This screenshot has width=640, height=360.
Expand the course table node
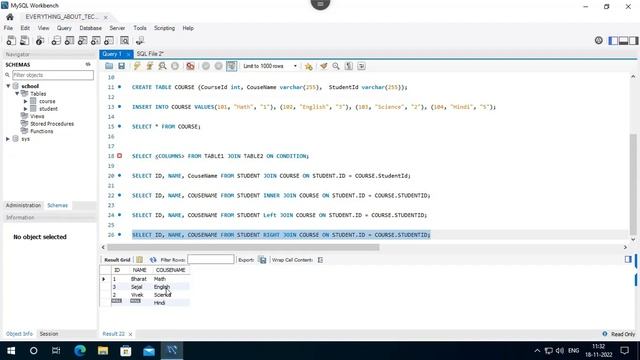point(25,101)
